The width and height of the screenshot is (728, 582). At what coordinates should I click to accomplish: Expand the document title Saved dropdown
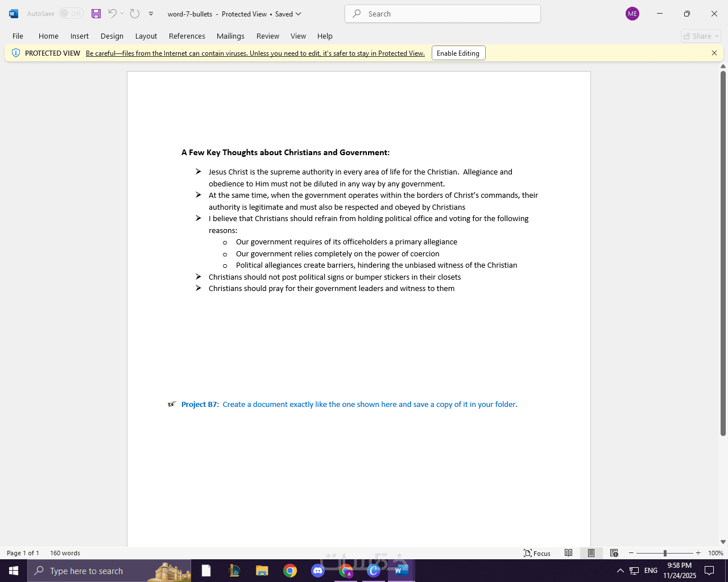click(298, 14)
